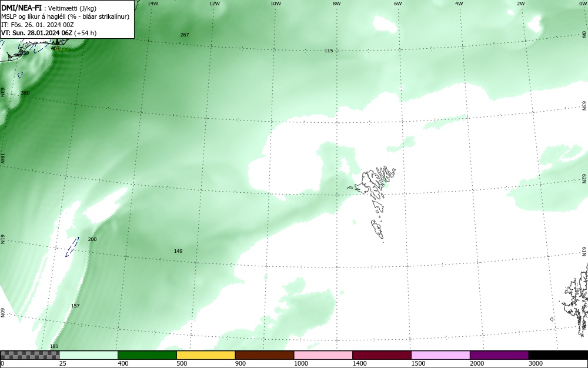The image size is (588, 368).
Task: Click the light mint green legend swatch
Action: (x=89, y=355)
